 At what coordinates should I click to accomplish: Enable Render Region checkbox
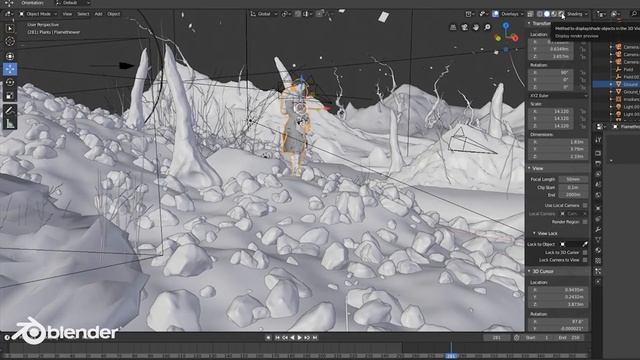coord(585,222)
